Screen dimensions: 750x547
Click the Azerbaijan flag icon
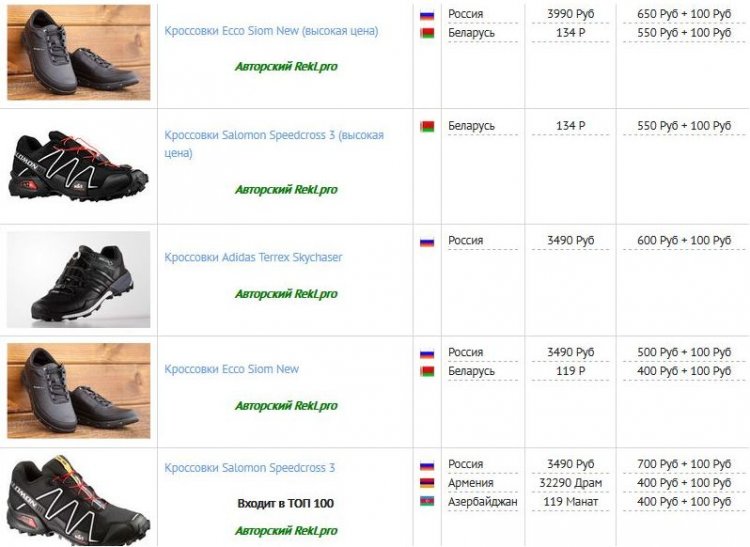427,501
